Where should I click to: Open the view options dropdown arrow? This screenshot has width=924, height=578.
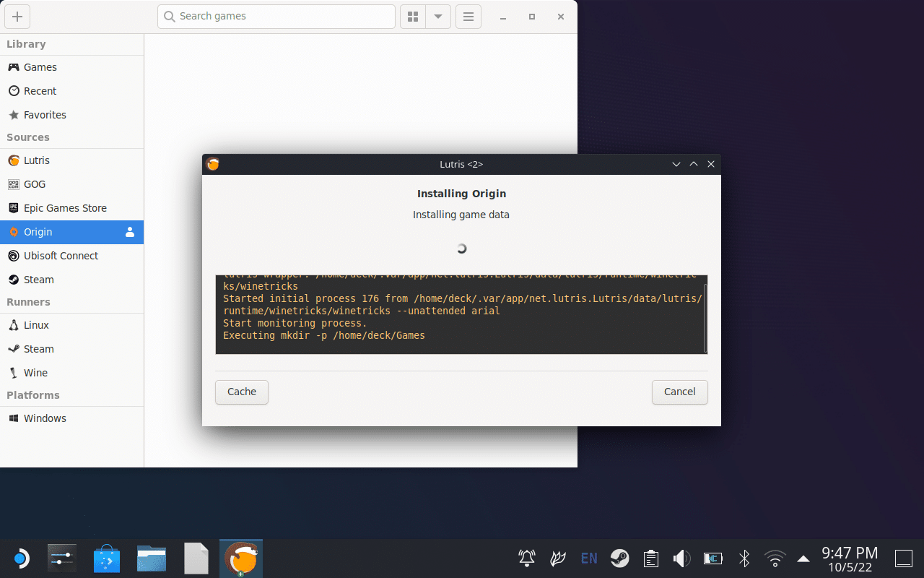pos(438,17)
